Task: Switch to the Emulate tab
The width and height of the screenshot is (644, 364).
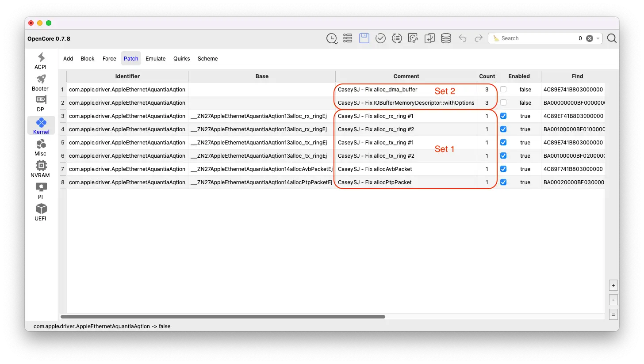Action: 155,58
